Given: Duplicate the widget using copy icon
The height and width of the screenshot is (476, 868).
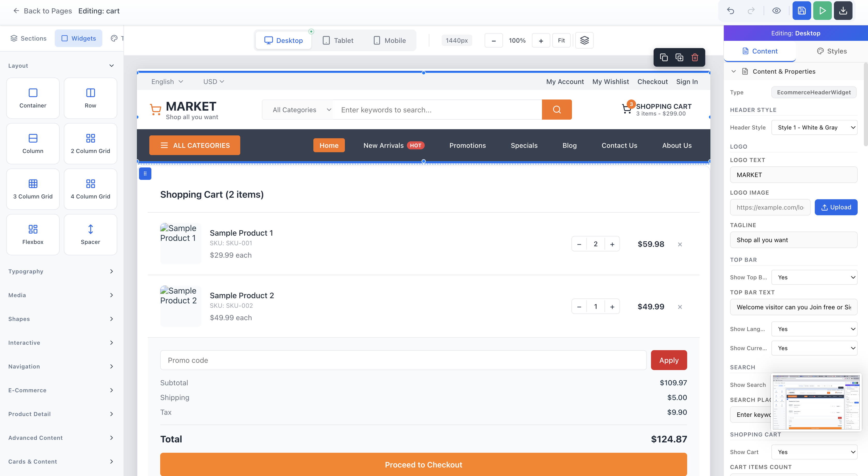Looking at the screenshot, I should [664, 57].
